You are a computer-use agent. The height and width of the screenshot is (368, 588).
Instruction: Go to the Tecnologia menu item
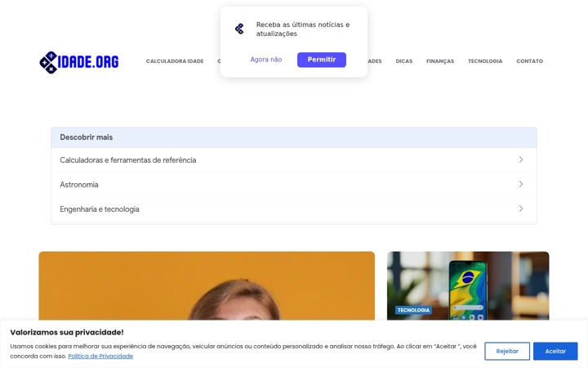[485, 61]
